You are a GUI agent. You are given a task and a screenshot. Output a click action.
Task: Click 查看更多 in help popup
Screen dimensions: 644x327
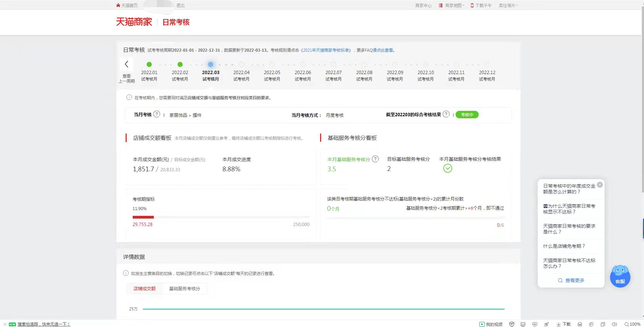571,280
